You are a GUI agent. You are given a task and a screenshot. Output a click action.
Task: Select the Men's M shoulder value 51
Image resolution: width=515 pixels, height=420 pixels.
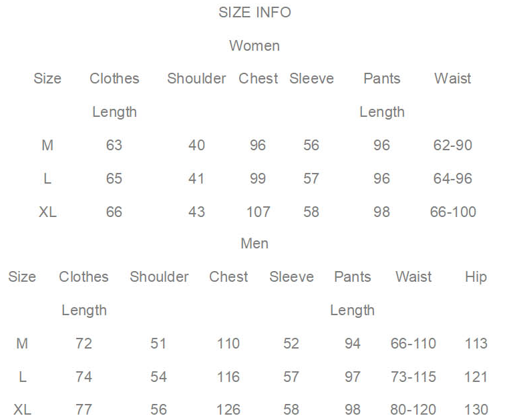[158, 344]
